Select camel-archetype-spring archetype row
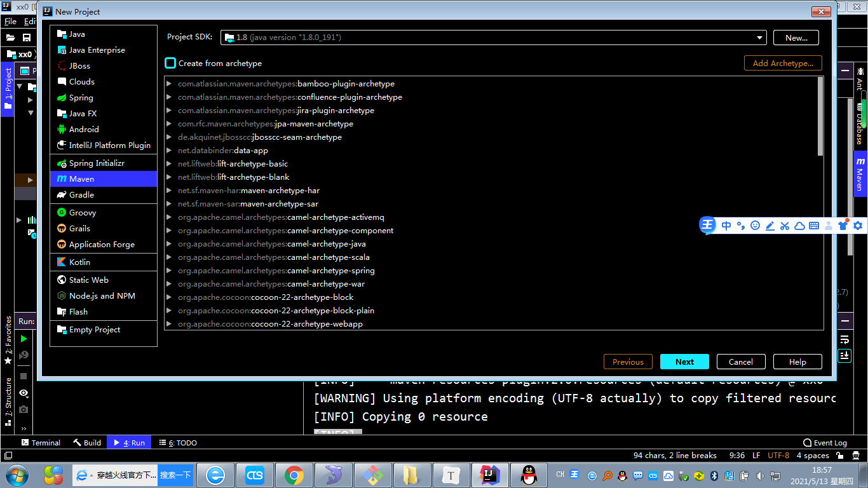The width and height of the screenshot is (868, 488). click(x=491, y=271)
